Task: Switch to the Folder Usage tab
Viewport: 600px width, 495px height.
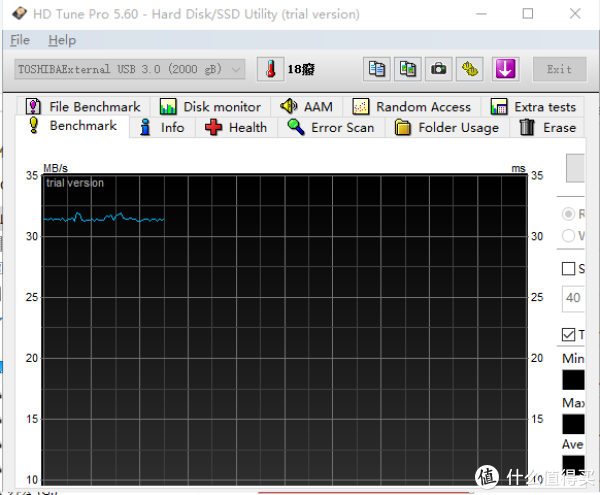Action: (447, 127)
